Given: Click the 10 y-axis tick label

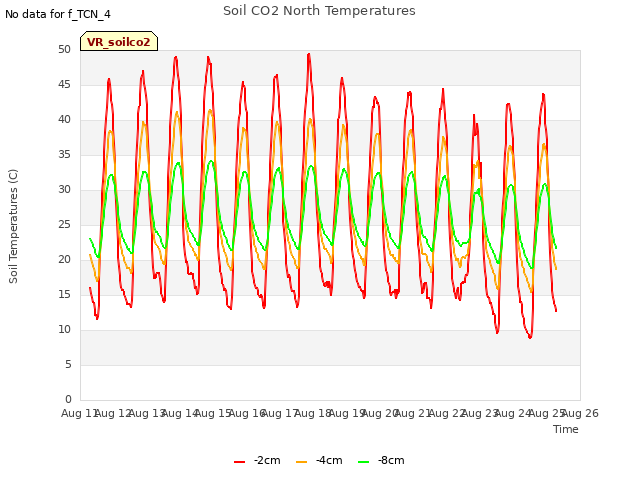Looking at the screenshot, I should pos(64,329).
